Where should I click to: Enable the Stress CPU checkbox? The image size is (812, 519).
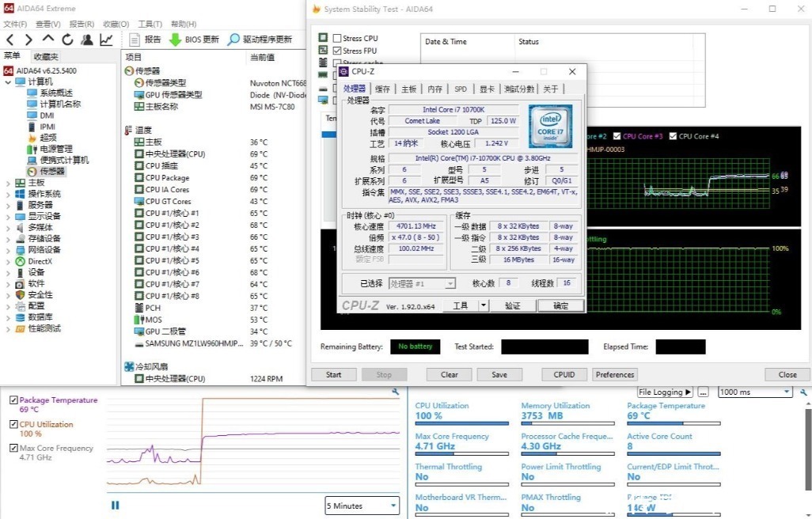pos(337,38)
